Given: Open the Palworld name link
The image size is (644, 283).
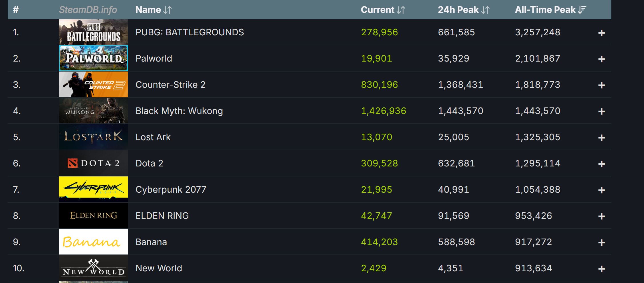Looking at the screenshot, I should (x=154, y=58).
